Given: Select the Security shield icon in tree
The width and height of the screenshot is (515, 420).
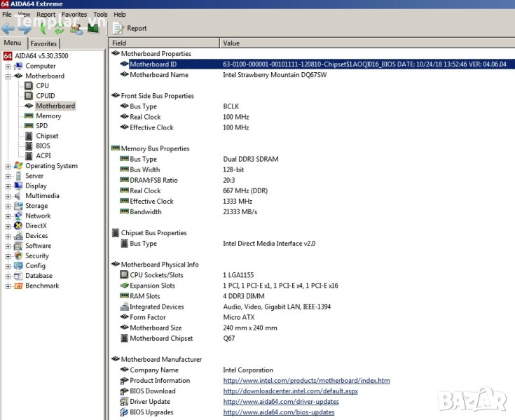Looking at the screenshot, I should pyautogui.click(x=18, y=256).
